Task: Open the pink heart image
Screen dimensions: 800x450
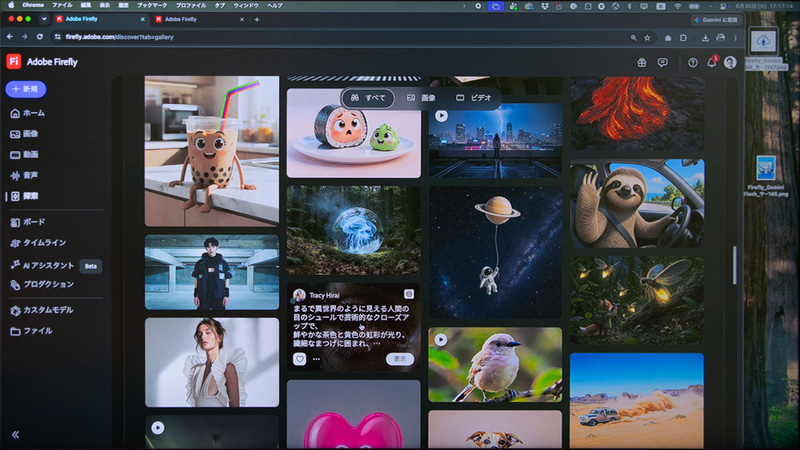Action: (x=354, y=414)
